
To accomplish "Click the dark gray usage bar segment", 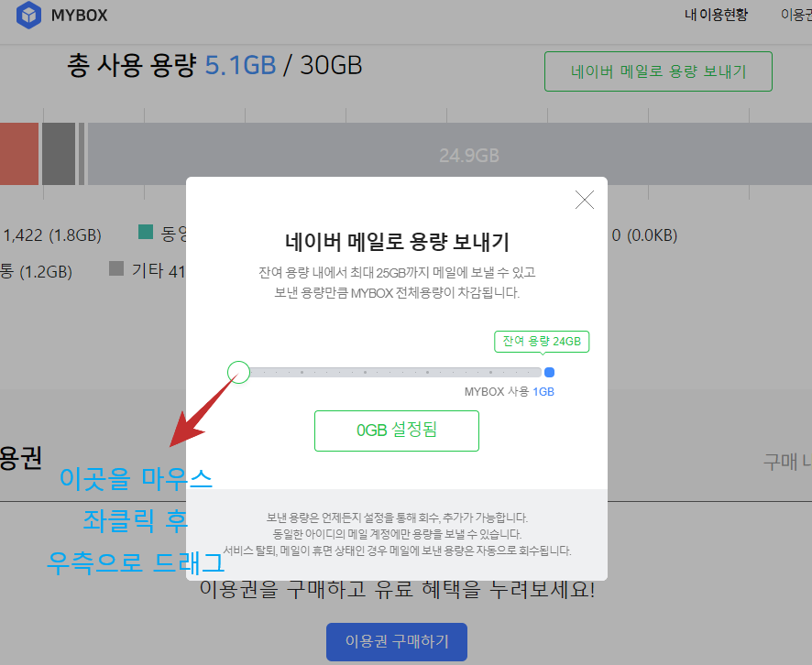I will click(x=59, y=154).
